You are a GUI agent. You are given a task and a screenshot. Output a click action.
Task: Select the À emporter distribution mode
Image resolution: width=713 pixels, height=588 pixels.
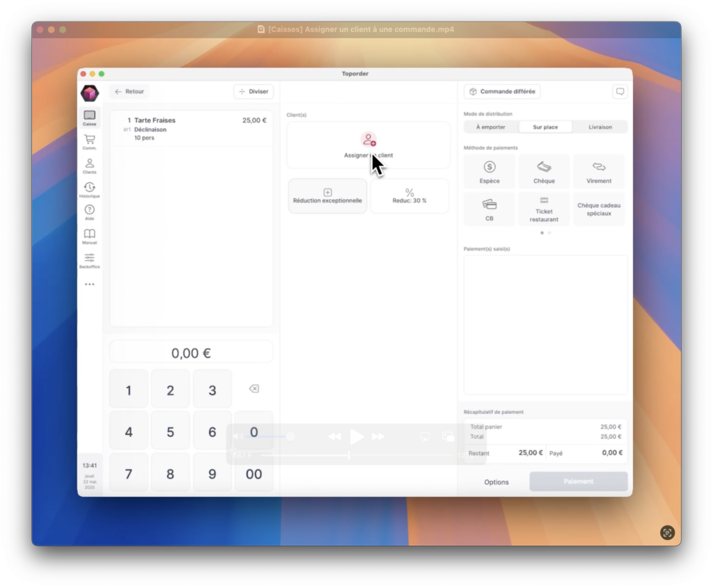coord(491,127)
